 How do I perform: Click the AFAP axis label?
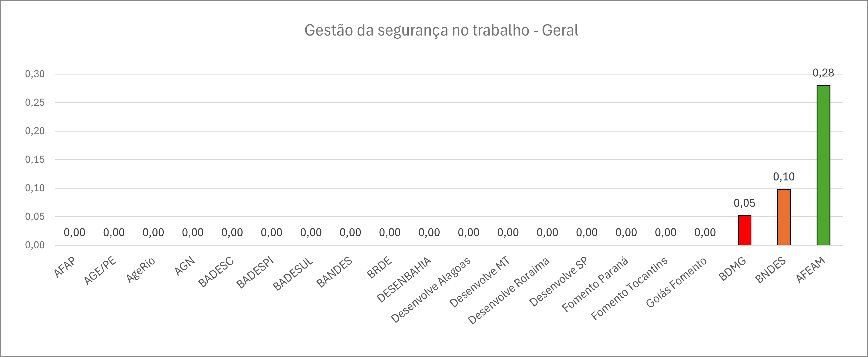[x=65, y=267]
